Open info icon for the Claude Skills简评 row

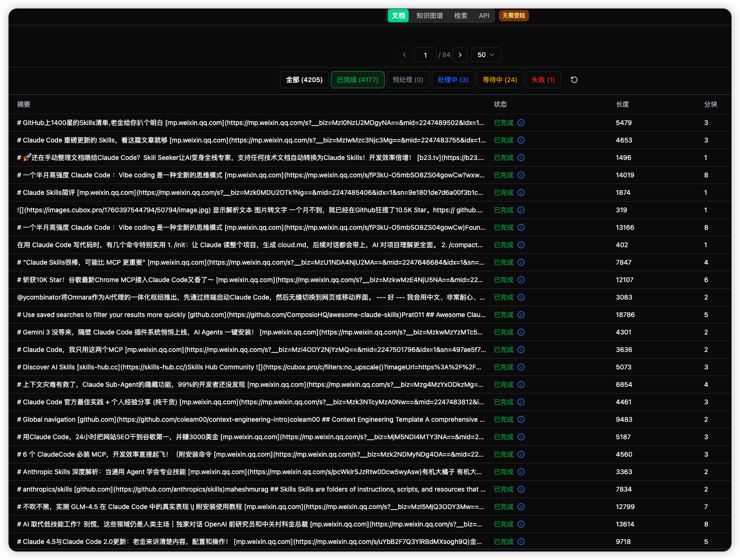click(521, 192)
